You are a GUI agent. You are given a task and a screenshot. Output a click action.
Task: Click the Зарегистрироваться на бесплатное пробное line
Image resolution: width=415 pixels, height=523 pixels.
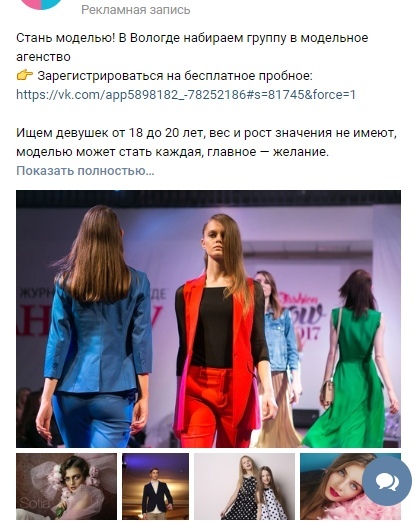pos(175,76)
